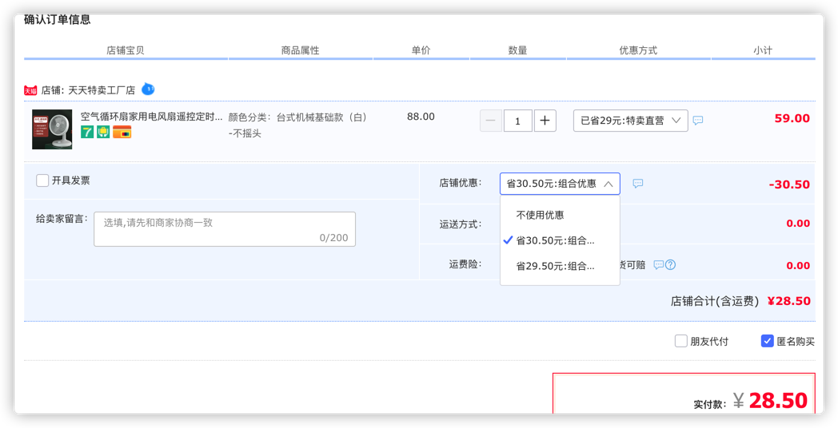
Task: Decrease quantity with the minus button
Action: [491, 121]
